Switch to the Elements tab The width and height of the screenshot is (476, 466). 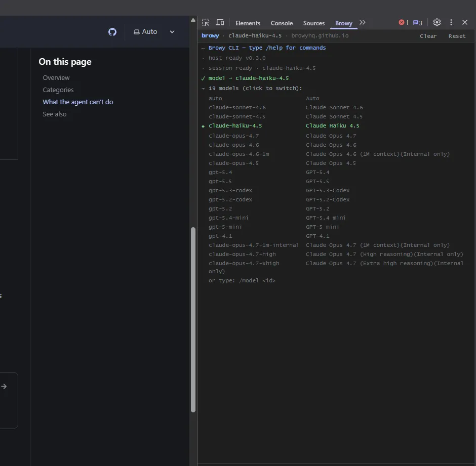(x=248, y=23)
